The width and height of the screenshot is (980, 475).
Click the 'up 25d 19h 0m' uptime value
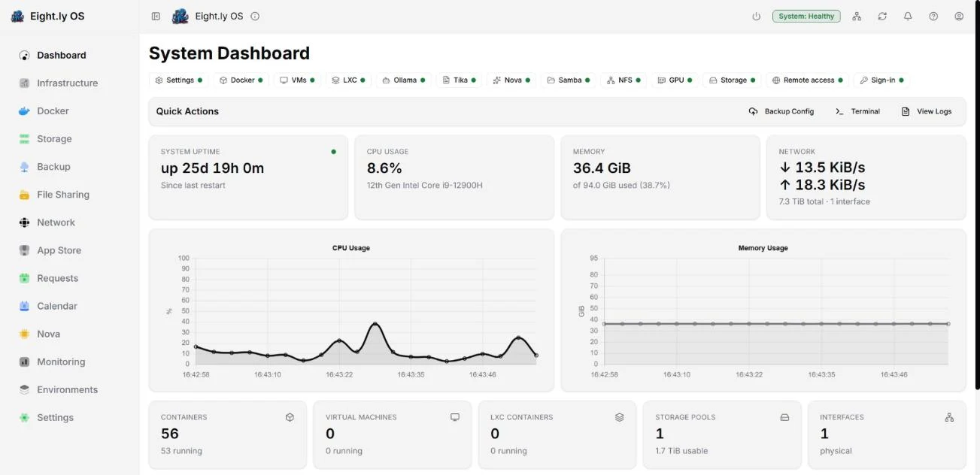click(x=212, y=168)
